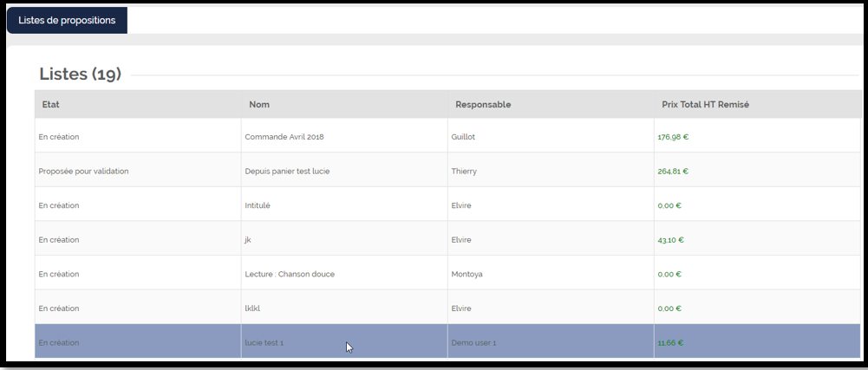Click the 176,98 € price
Viewport: 868px width, 370px height.
tap(673, 137)
